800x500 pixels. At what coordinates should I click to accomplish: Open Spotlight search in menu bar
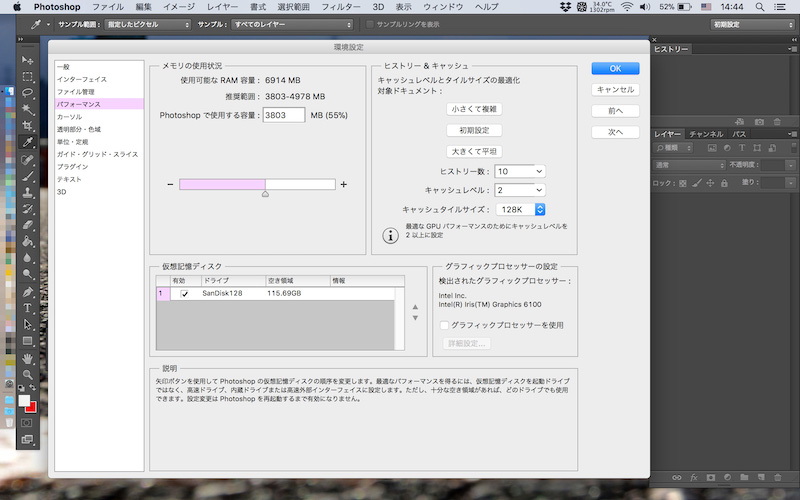point(760,7)
